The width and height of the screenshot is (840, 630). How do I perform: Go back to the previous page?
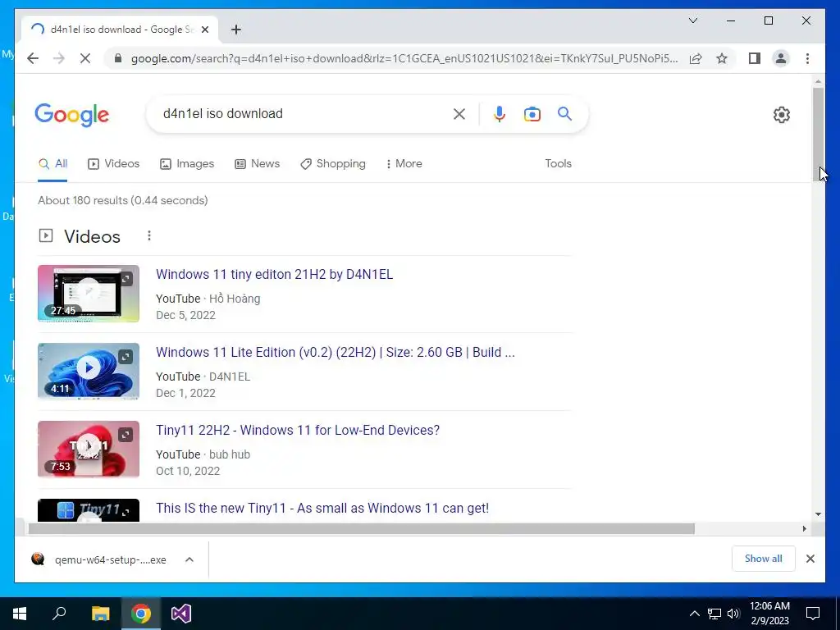33,58
